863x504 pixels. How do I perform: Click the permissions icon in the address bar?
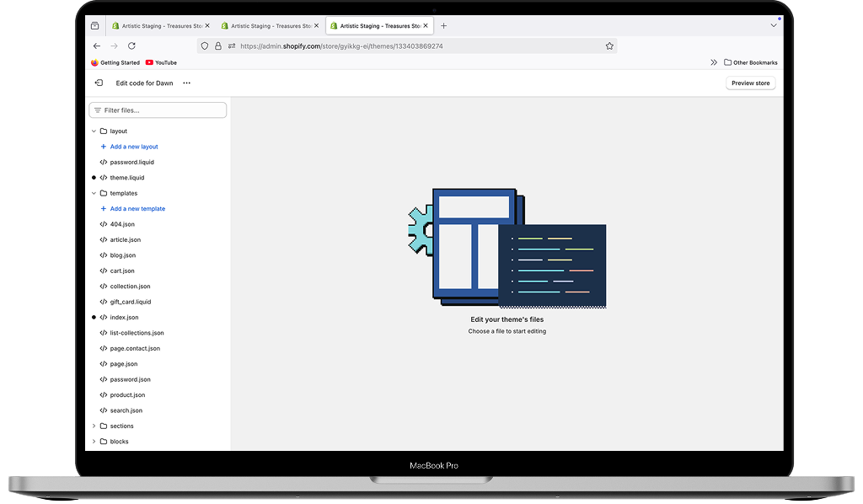pyautogui.click(x=232, y=46)
